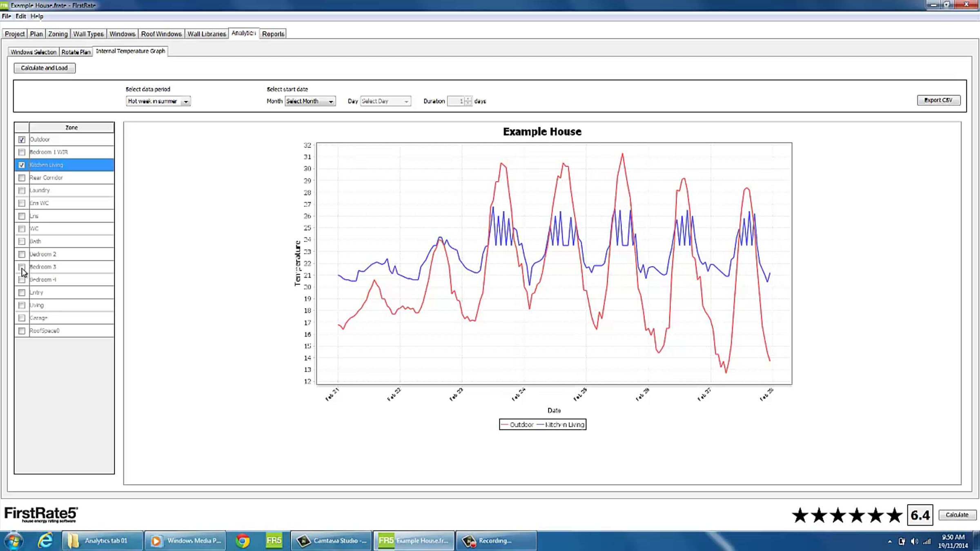Click the Export CSV button
This screenshot has width=980, height=551.
938,100
